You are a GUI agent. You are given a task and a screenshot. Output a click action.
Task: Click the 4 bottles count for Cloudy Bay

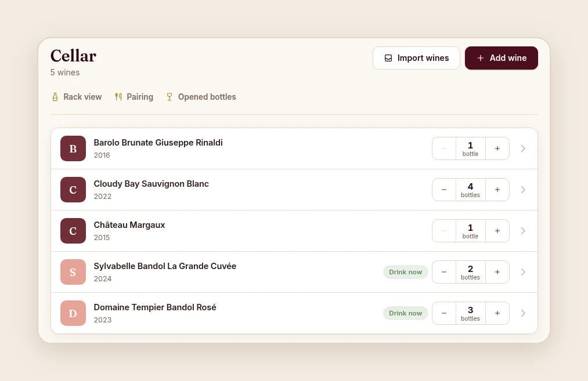[x=471, y=190]
